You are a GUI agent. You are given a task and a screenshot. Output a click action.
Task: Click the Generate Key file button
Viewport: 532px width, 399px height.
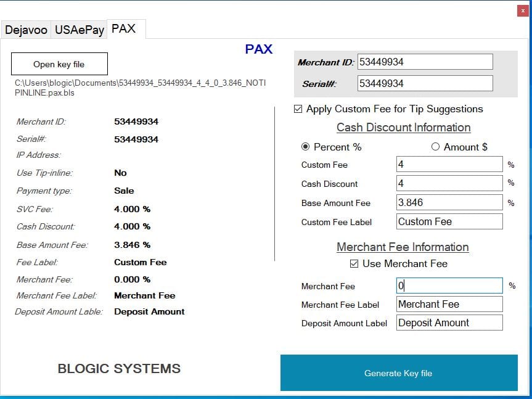click(398, 373)
